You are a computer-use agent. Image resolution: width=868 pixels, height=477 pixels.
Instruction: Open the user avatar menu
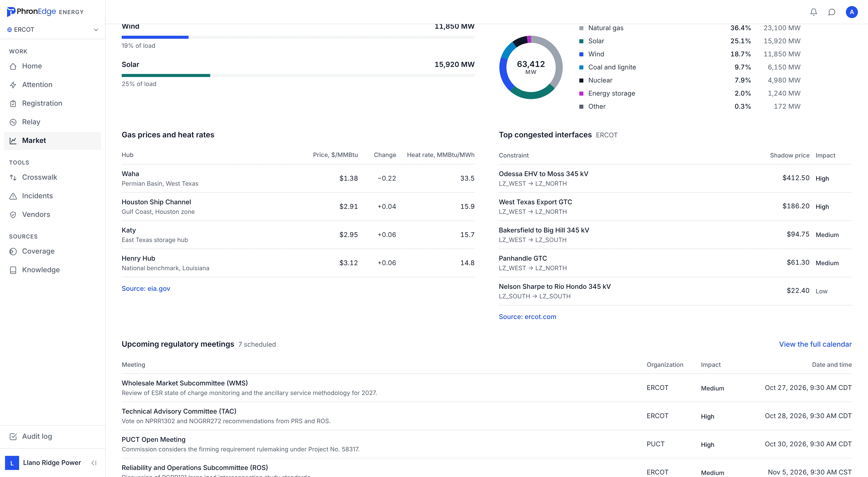pos(851,12)
